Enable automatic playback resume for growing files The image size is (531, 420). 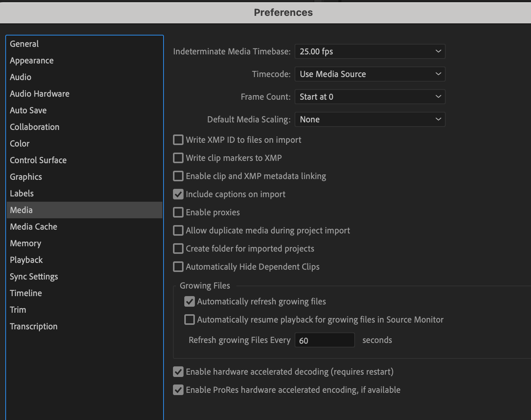point(189,320)
